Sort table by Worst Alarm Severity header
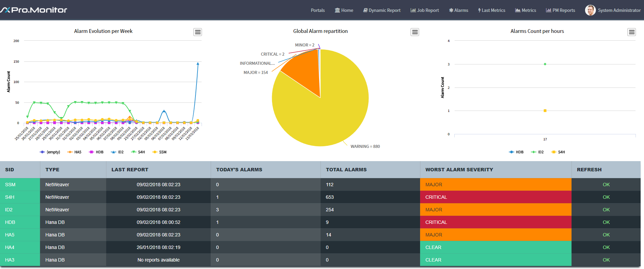Viewport: 644px width, 269px height. [x=459, y=170]
